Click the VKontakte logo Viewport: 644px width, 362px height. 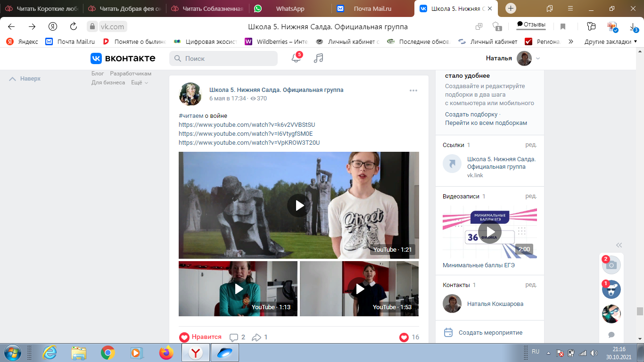(123, 58)
